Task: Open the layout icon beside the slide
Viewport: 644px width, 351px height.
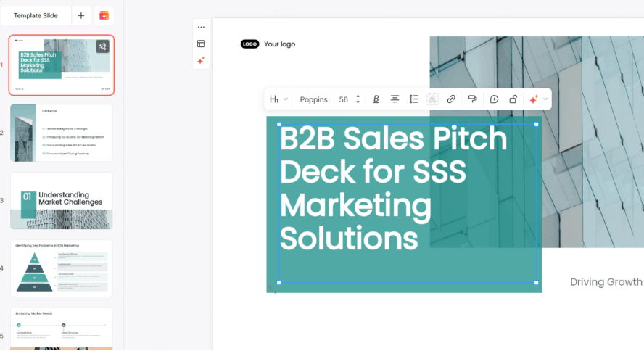Action: click(201, 44)
